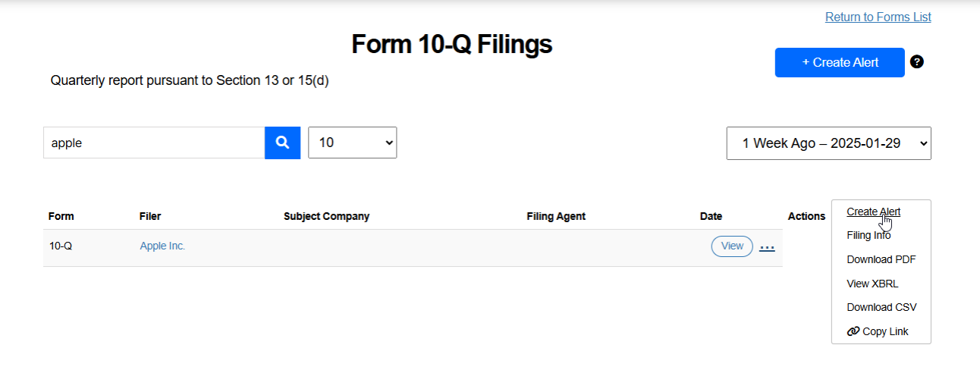Click the magnifying glass search button
Viewport: 980px width, 370px height.
click(282, 143)
